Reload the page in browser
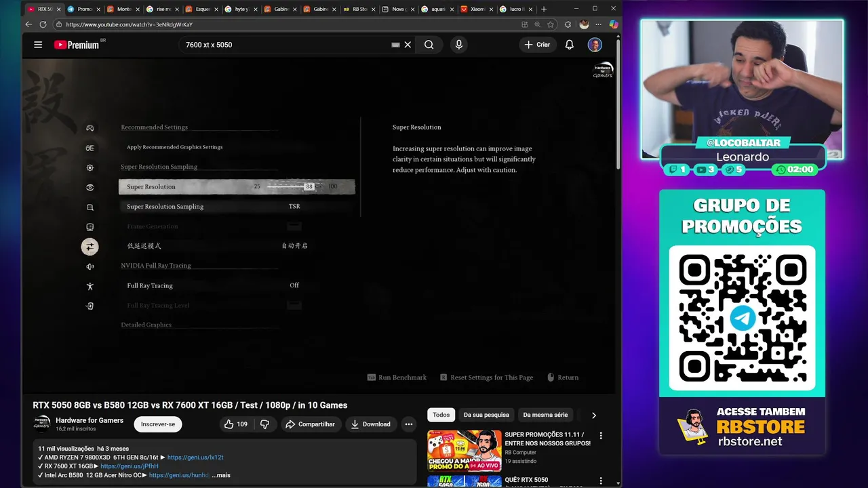The width and height of the screenshot is (868, 488). coord(43,24)
